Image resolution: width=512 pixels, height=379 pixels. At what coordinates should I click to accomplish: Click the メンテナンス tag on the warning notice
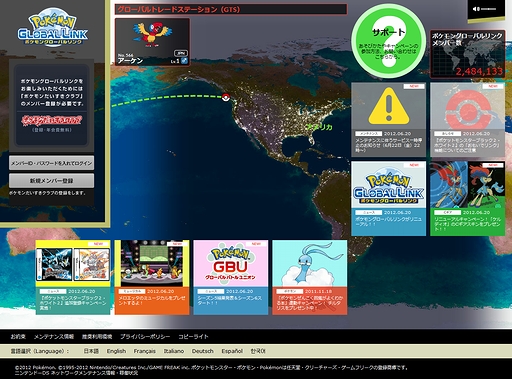pyautogui.click(x=369, y=133)
